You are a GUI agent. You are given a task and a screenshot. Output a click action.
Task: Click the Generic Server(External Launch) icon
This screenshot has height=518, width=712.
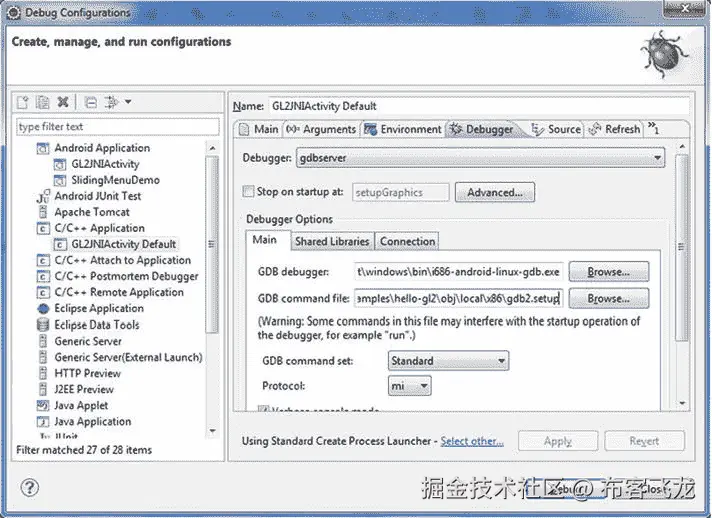(43, 357)
